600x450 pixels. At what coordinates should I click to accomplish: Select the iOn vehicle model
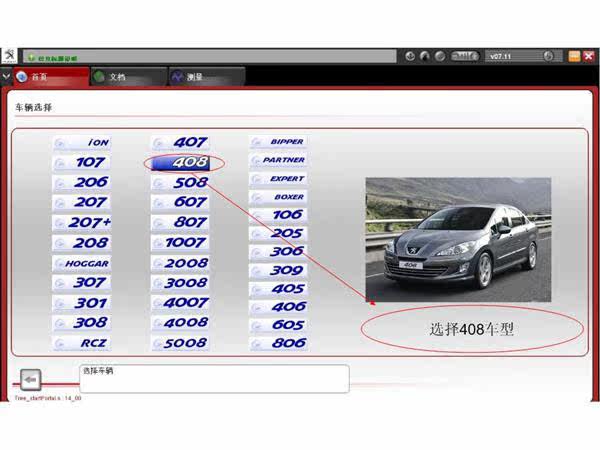(82, 143)
